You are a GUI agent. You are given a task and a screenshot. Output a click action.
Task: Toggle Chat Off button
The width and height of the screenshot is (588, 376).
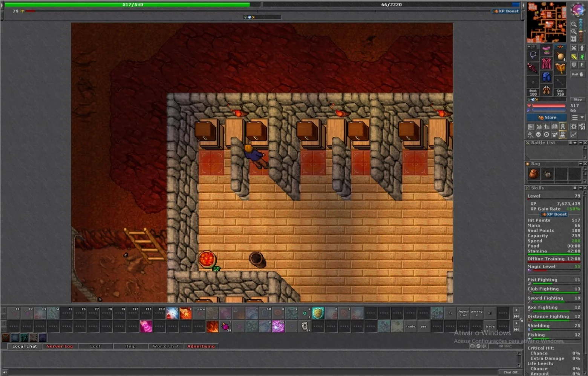[510, 372]
